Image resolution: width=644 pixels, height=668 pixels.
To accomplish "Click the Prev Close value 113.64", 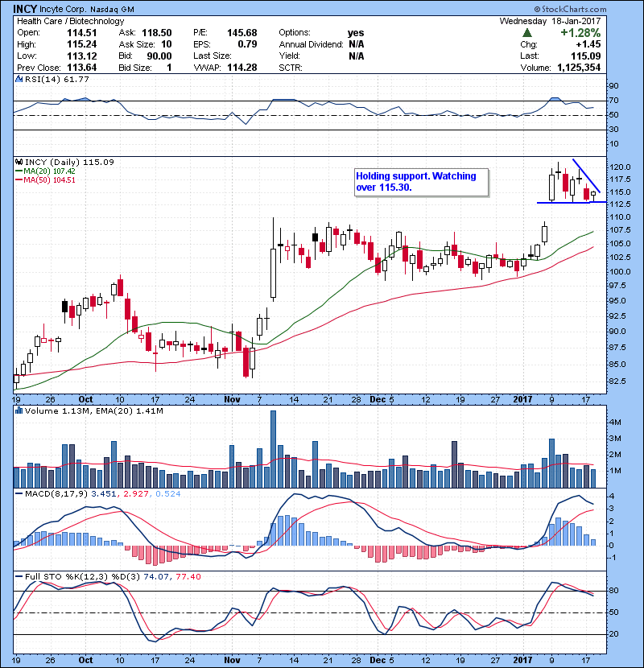I will tap(82, 68).
